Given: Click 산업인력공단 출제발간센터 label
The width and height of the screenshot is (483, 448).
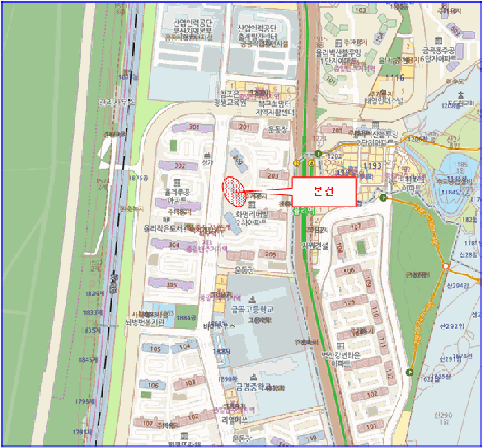Looking at the screenshot, I should pos(257,32).
